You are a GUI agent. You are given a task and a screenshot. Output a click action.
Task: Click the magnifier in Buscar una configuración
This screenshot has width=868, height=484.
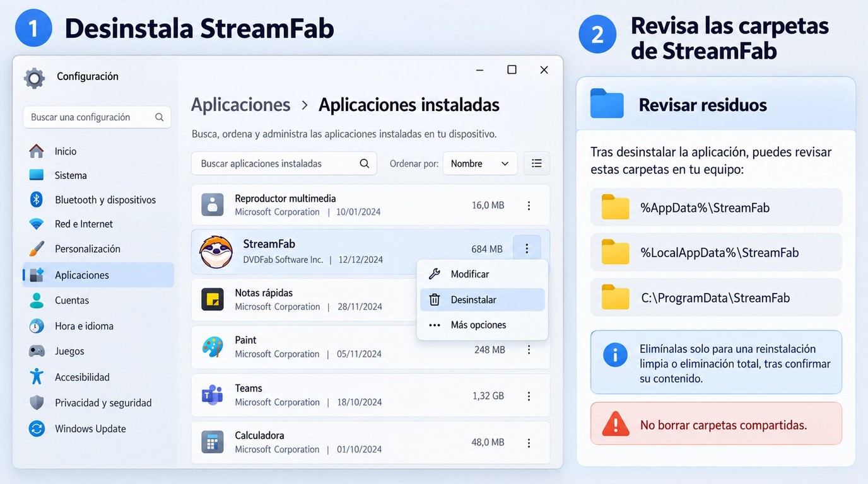click(159, 117)
